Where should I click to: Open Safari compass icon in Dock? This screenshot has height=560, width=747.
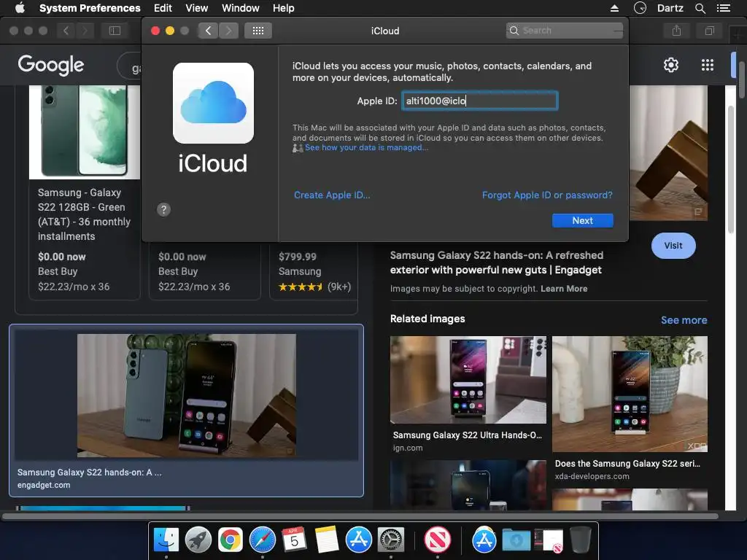(x=263, y=540)
